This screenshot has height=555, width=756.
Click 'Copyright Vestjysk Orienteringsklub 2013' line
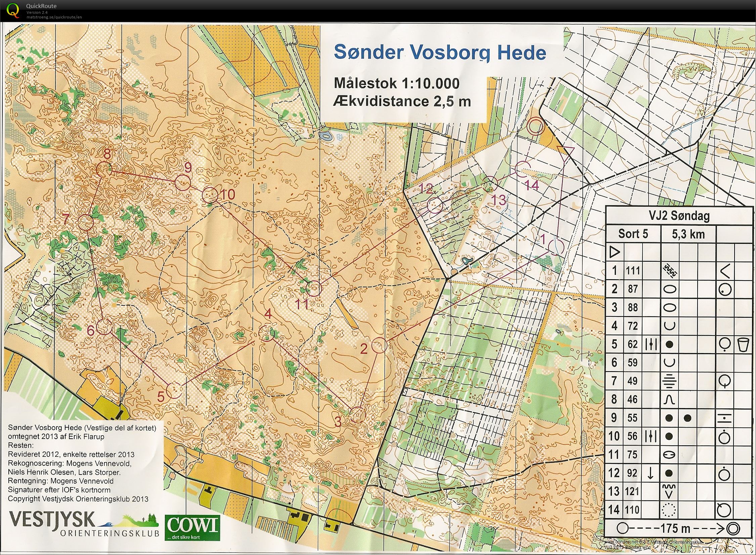pos(78,499)
